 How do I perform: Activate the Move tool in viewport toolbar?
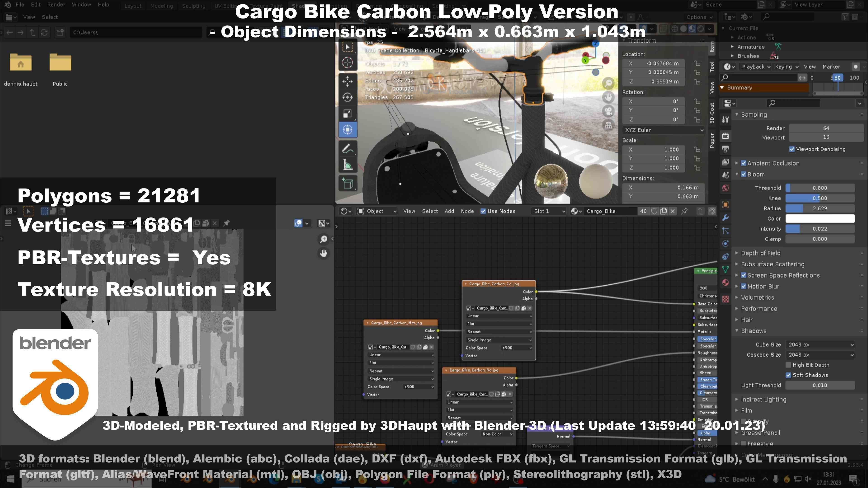[x=347, y=81]
